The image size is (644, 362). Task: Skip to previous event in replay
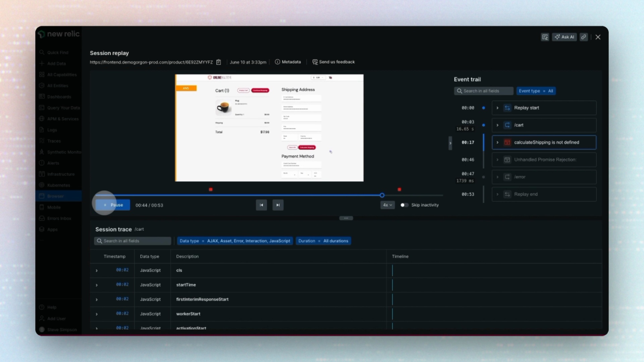click(261, 205)
